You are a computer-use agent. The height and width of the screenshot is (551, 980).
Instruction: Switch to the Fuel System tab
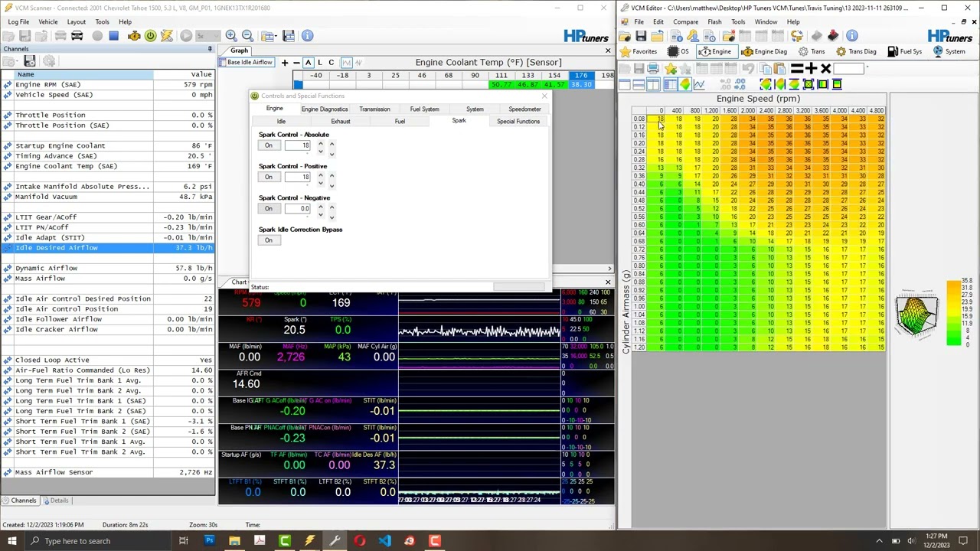point(424,109)
